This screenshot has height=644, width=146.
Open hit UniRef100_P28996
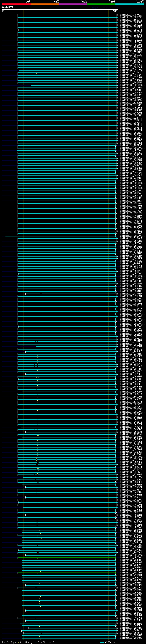coord(131,17)
